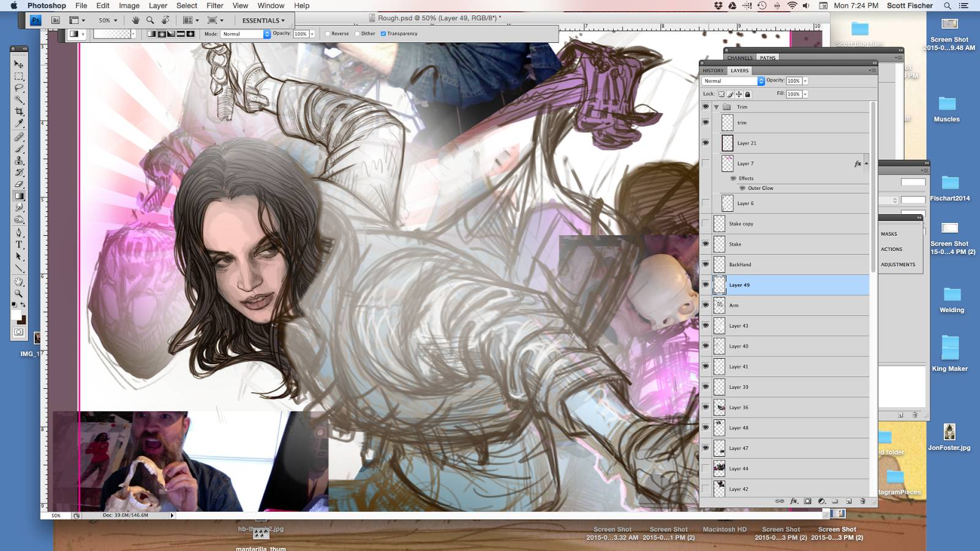Show the Layer 6 visibility
The width and height of the screenshot is (980, 551).
tap(706, 203)
